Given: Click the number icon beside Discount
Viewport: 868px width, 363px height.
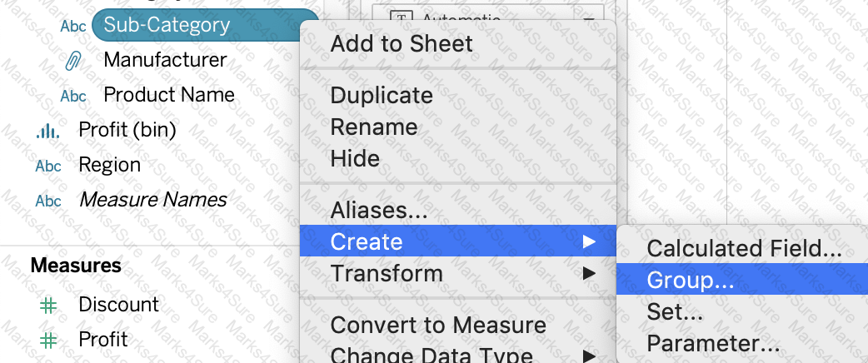Looking at the screenshot, I should (48, 305).
